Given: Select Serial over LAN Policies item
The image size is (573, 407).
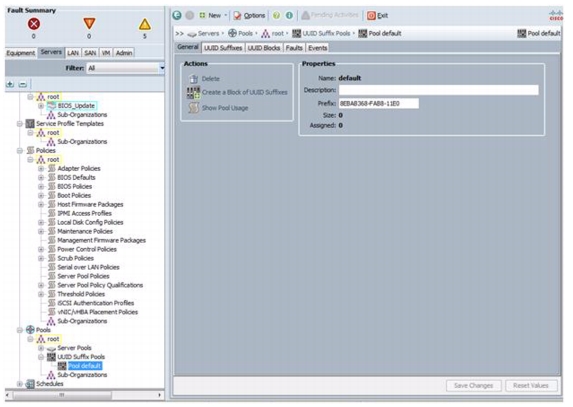Looking at the screenshot, I should [88, 267].
